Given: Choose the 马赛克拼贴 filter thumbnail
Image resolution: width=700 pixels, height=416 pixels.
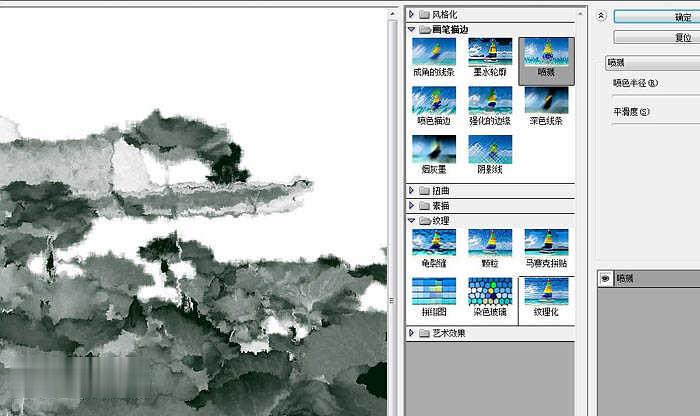Looking at the screenshot, I should click(546, 243).
